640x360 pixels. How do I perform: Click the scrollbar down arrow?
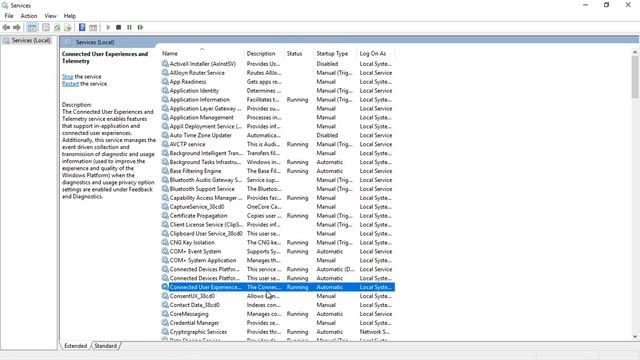635,336
